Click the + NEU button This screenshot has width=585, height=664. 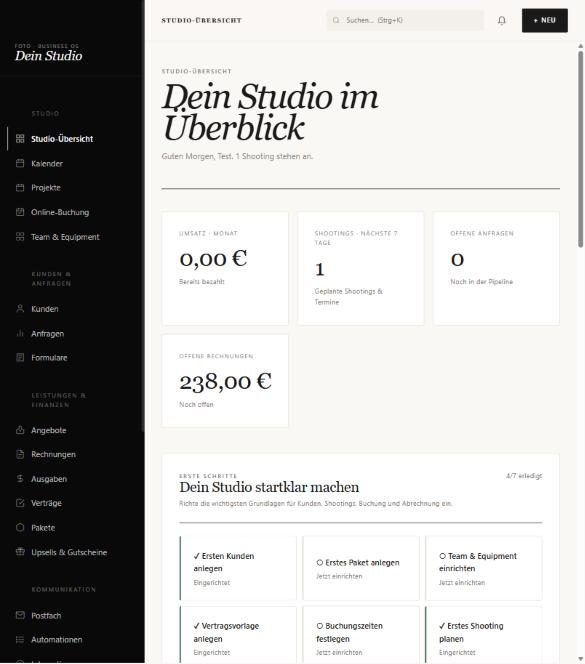(545, 20)
